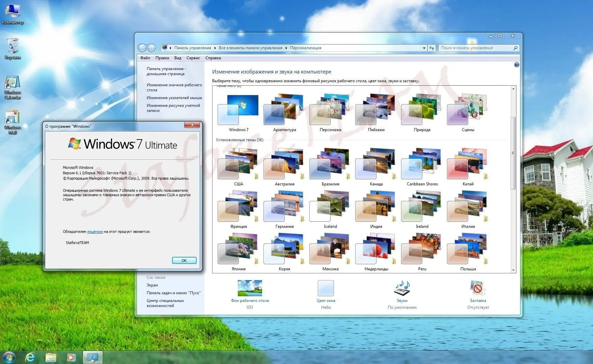Expand Панель управления breadcrumb arrow
The height and width of the screenshot is (364, 593).
215,48
